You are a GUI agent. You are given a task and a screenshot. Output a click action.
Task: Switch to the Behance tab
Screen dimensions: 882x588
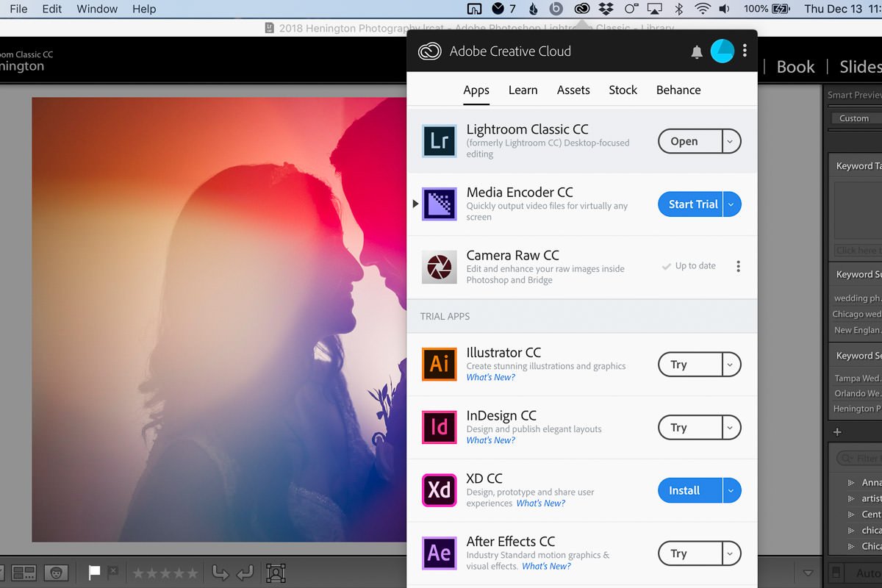[x=678, y=90]
